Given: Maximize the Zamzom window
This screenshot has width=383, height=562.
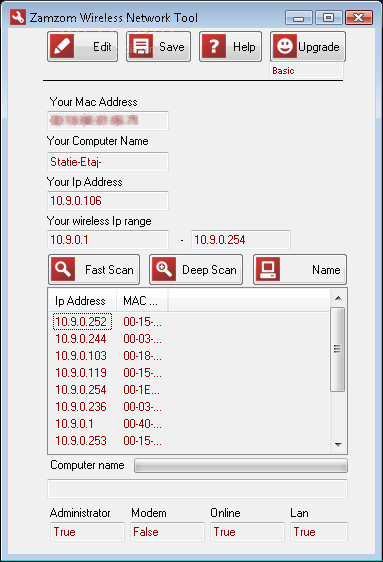Looking at the screenshot, I should tap(328, 18).
